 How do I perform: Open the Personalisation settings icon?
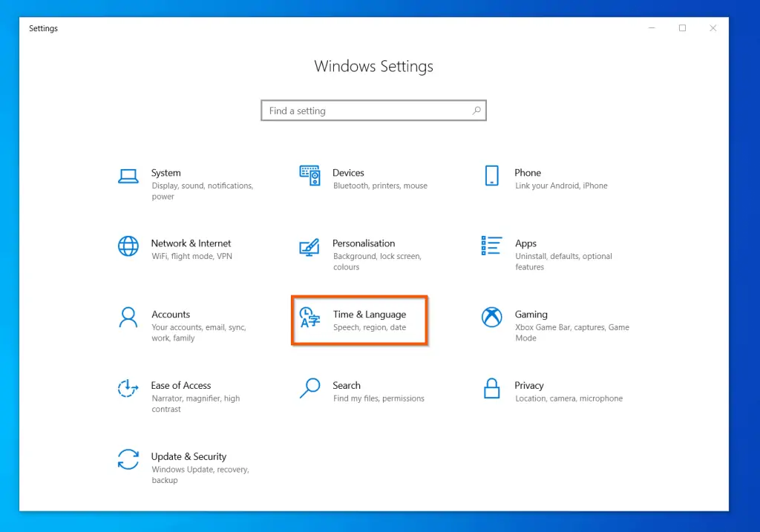pos(309,246)
